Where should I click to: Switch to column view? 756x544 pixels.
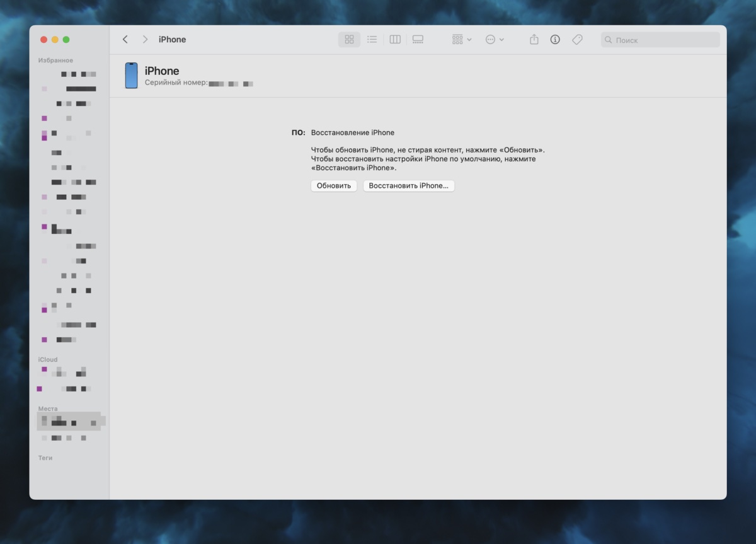[x=395, y=40]
